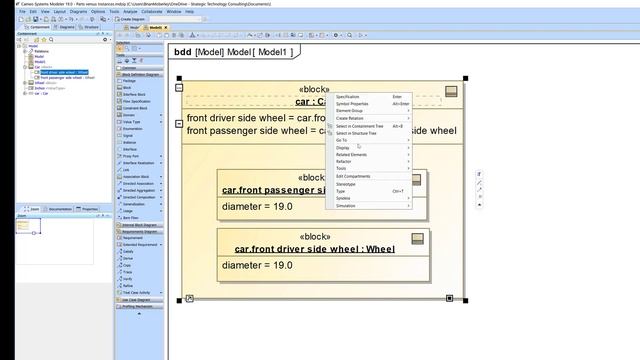This screenshot has width=640, height=360.
Task: Click the Save project toolbar icon
Action: [x=36, y=19]
